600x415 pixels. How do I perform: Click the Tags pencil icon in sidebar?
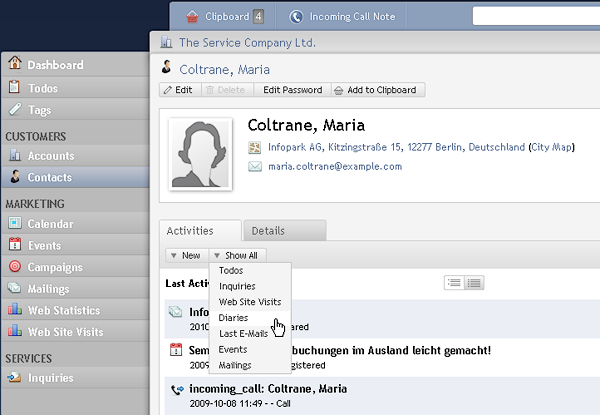tap(15, 109)
